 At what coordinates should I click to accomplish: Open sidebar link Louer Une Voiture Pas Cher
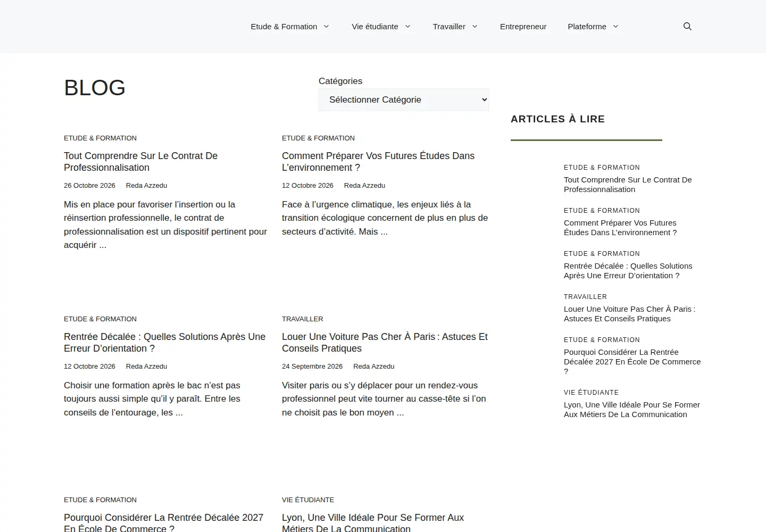tap(629, 314)
